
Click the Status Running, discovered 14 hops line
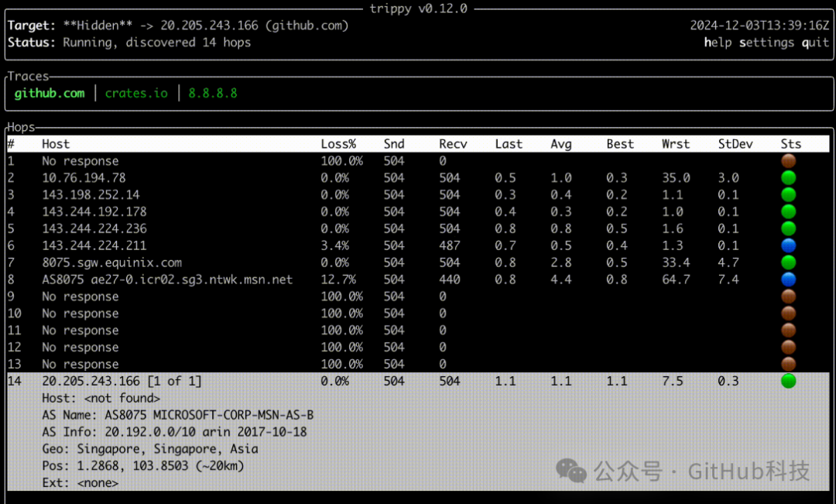(129, 43)
